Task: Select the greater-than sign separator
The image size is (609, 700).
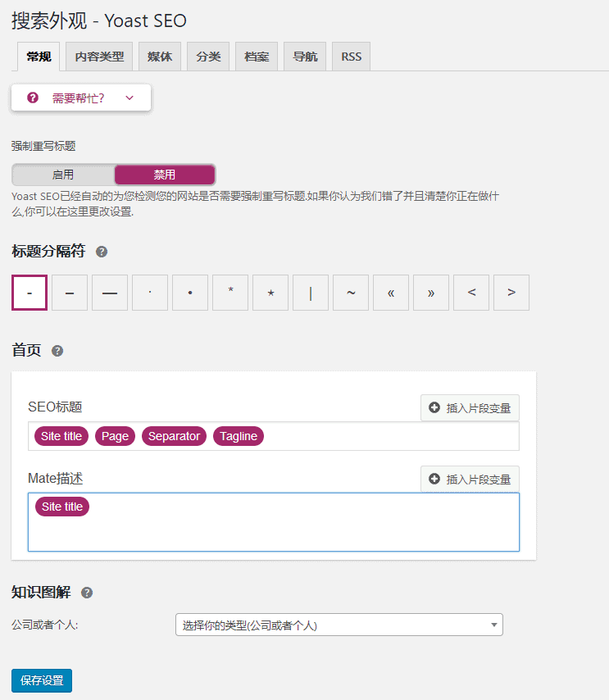Action: (511, 293)
